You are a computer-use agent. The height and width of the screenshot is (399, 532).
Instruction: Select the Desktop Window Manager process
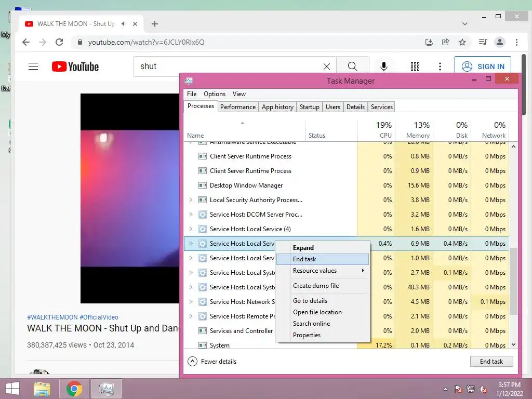[x=346, y=185]
